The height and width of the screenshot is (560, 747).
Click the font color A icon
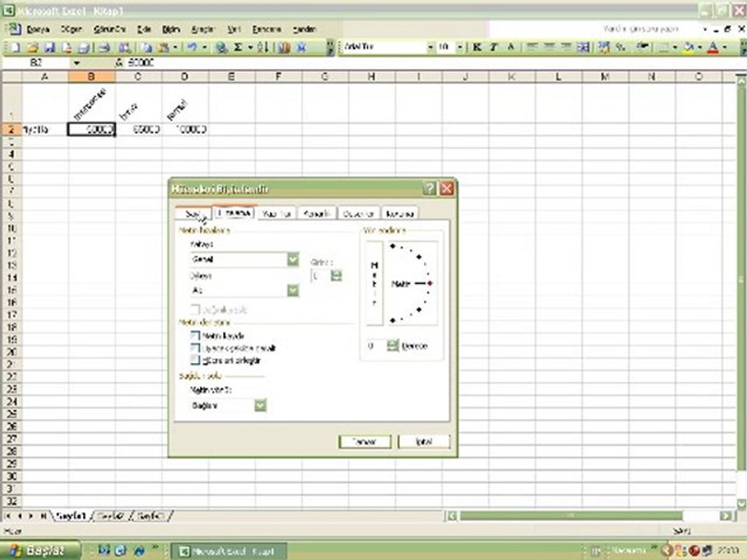pos(713,47)
